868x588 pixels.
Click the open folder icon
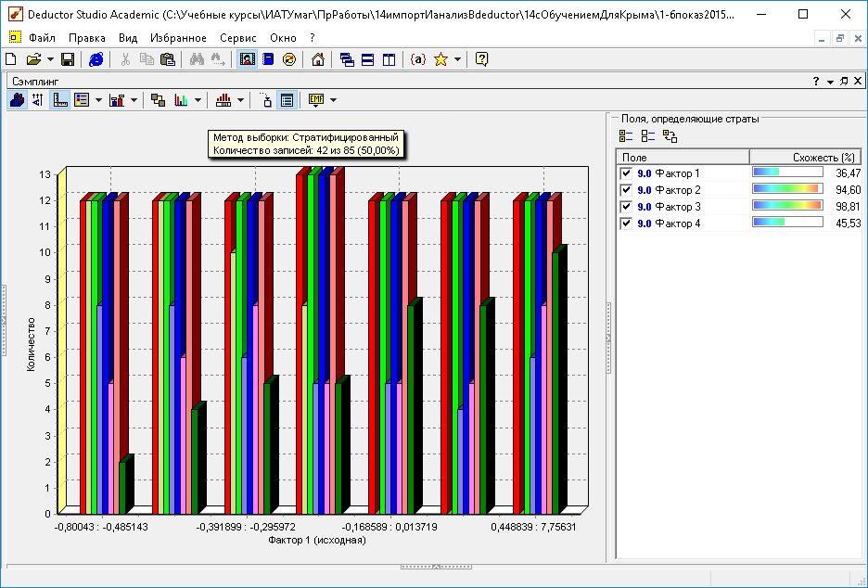(33, 59)
